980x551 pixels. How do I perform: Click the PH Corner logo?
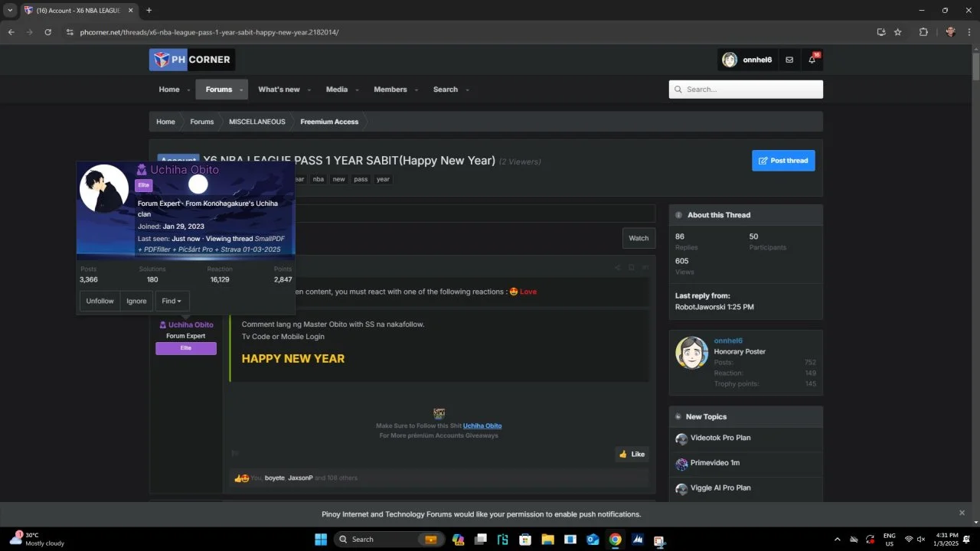pyautogui.click(x=192, y=60)
